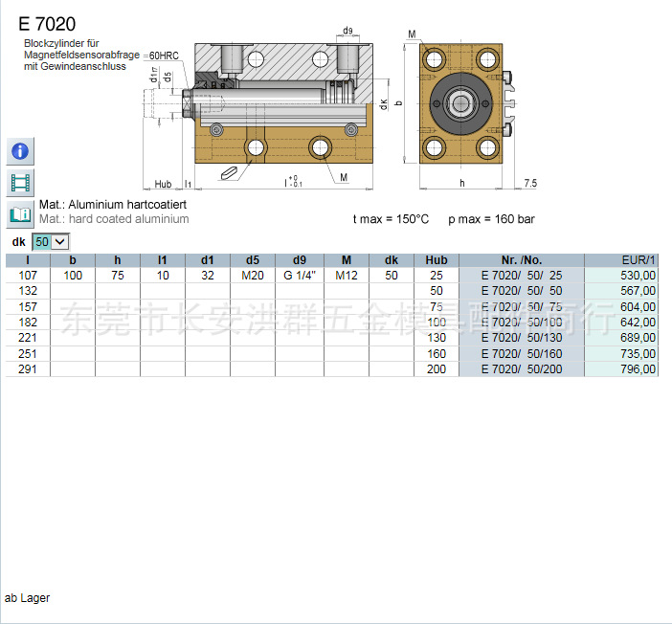
Task: Click the d1 column header
Action: tap(208, 260)
